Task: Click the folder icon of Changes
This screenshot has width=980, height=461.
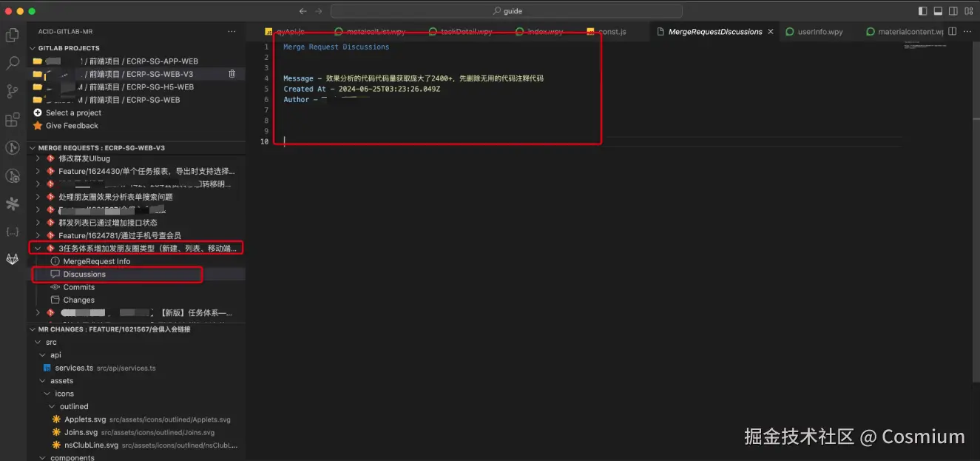Action: click(x=55, y=300)
